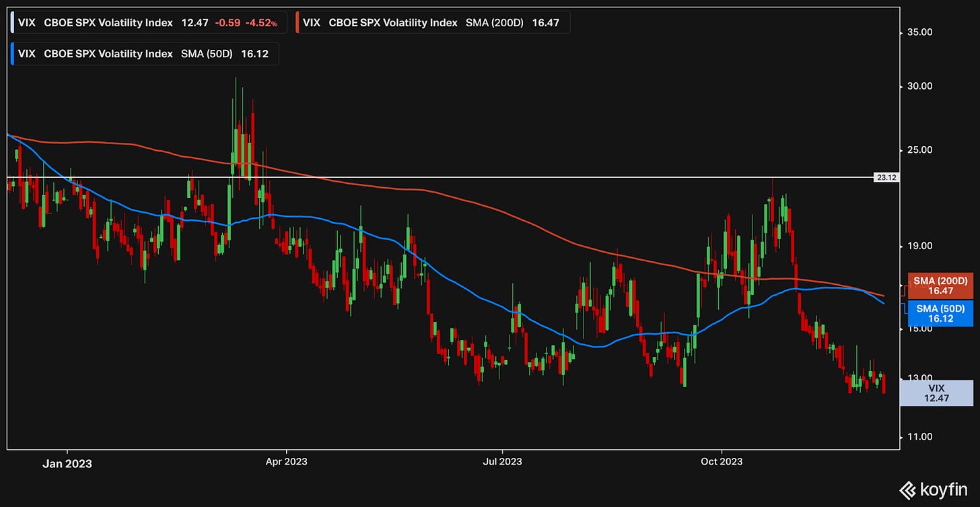Click the SMA (200D) legend box
This screenshot has height=507, width=980.
pyautogui.click(x=432, y=22)
